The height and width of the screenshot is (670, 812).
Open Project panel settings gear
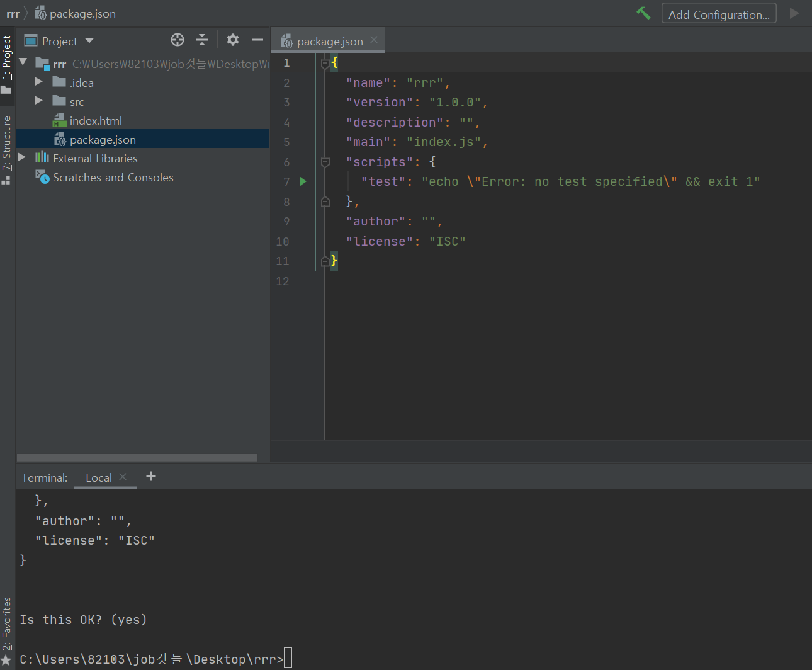click(233, 40)
